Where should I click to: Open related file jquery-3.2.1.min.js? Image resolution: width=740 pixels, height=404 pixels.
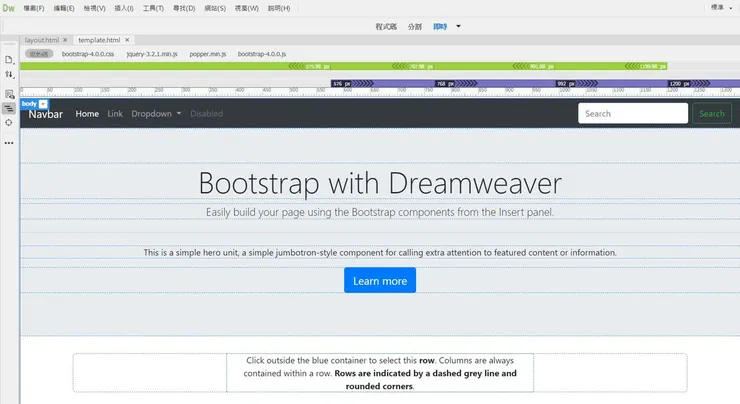tap(152, 54)
